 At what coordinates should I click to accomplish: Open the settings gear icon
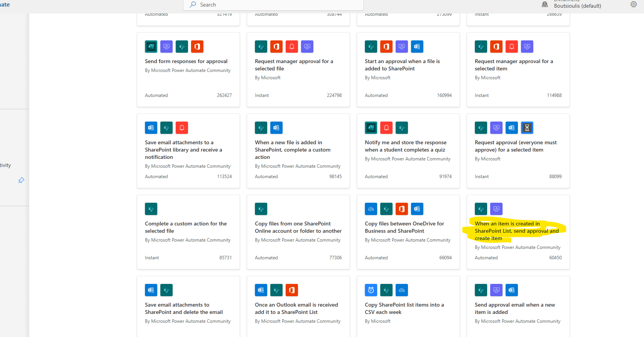634,4
